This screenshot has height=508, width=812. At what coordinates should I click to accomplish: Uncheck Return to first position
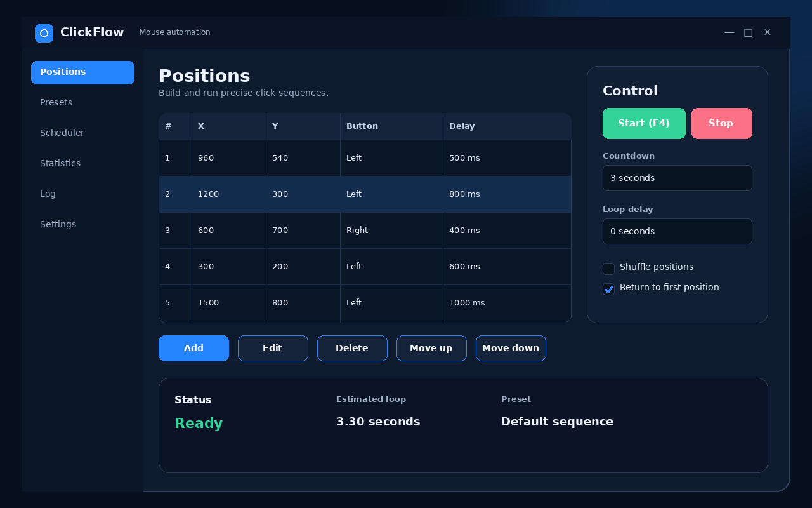pos(608,289)
